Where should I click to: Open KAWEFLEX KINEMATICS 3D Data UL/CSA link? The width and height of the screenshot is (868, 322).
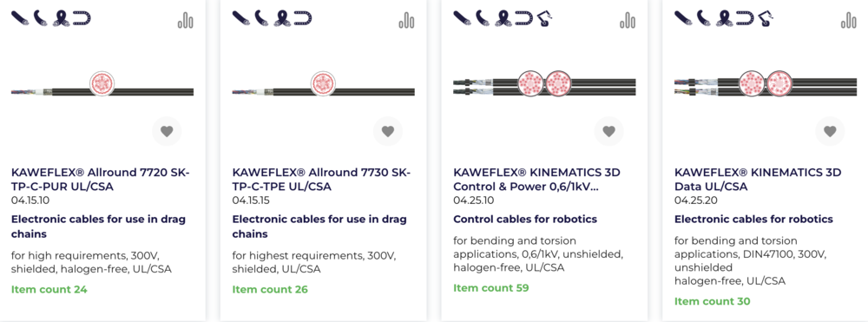[x=757, y=180]
